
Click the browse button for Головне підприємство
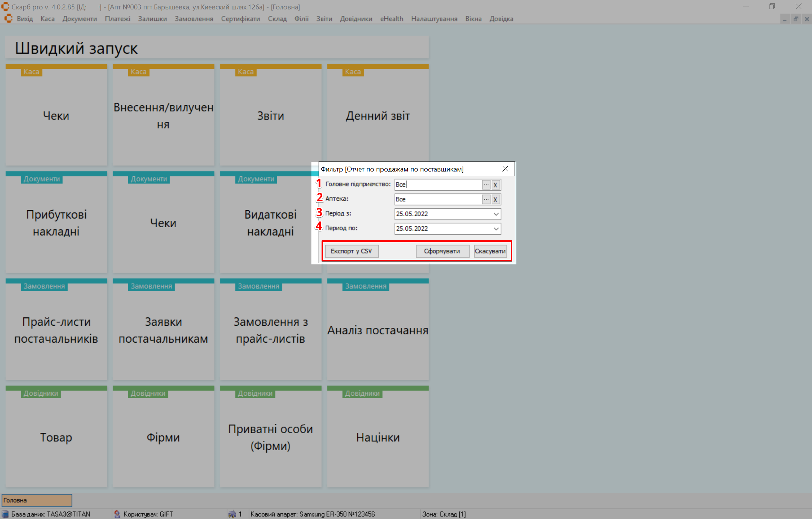click(486, 185)
